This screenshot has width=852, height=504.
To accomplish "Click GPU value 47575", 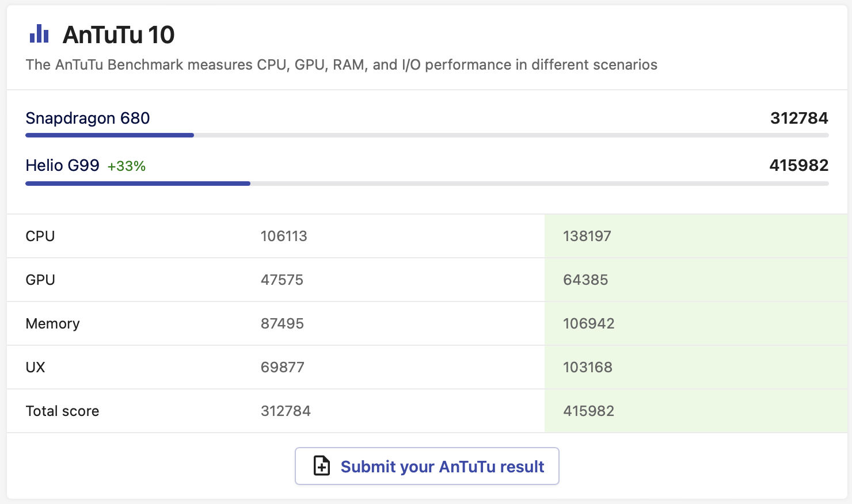I will 282,280.
